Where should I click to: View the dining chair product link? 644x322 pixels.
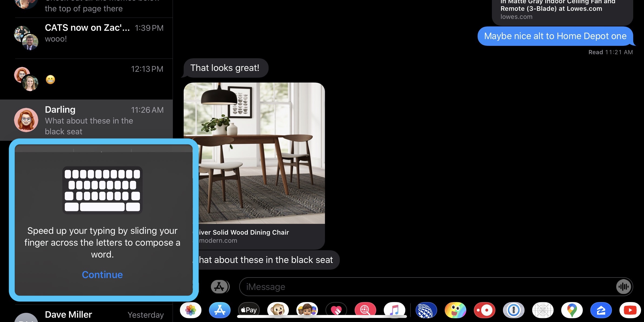254,237
